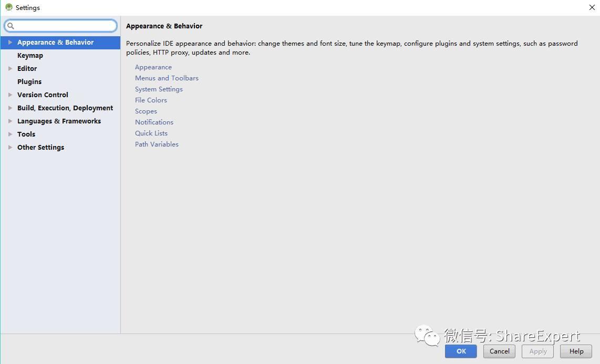
Task: Click the magnifier icon in search box
Action: point(11,26)
